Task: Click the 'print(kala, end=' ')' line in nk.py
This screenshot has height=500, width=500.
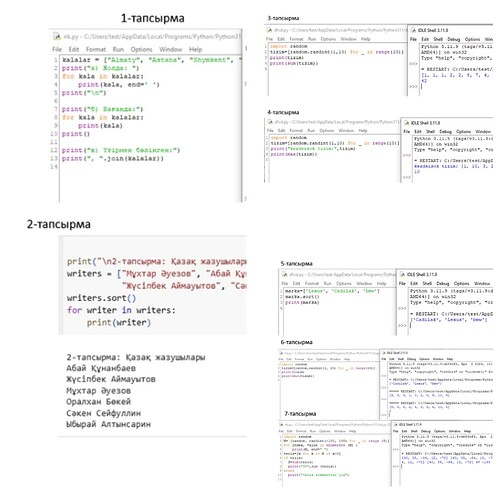Action: 119,85
